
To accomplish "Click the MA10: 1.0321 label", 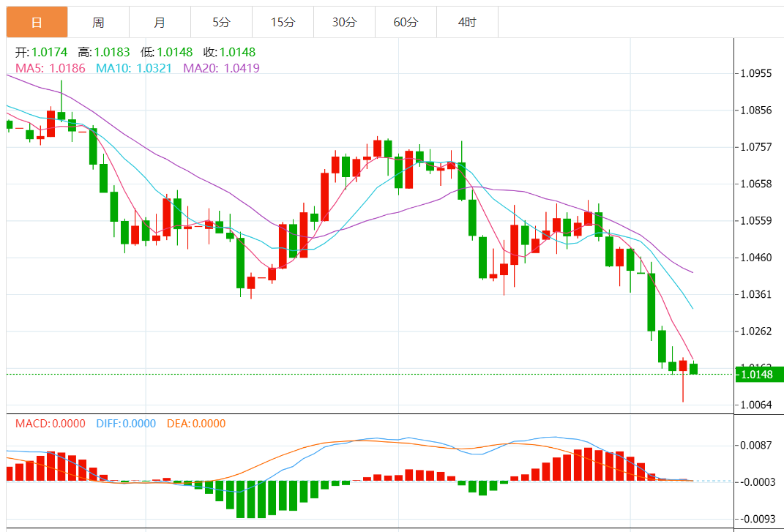I will [134, 68].
